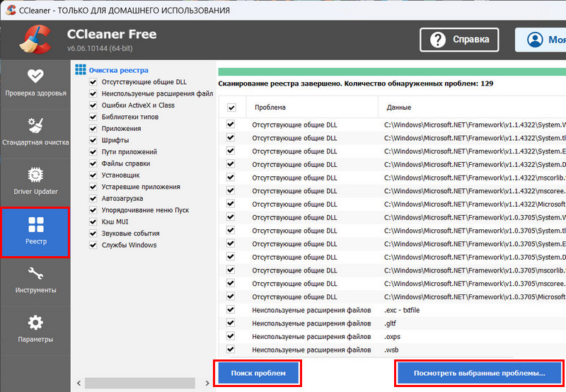Viewport: 566px width, 392px height.
Task: Click the green scan progress bar
Action: tap(392, 71)
